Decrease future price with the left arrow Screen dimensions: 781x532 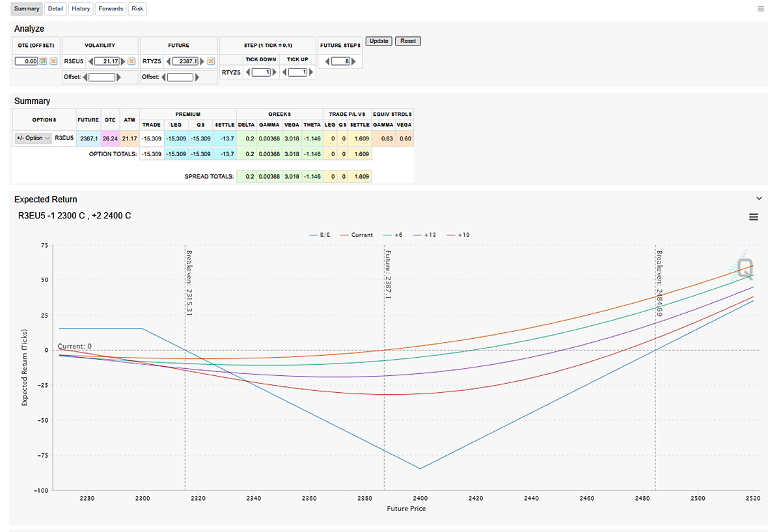point(168,61)
